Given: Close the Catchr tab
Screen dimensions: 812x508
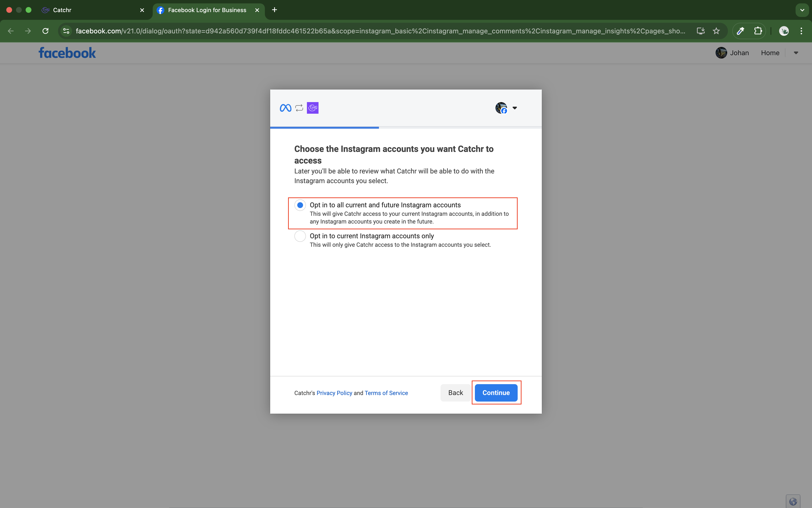Looking at the screenshot, I should [x=142, y=10].
